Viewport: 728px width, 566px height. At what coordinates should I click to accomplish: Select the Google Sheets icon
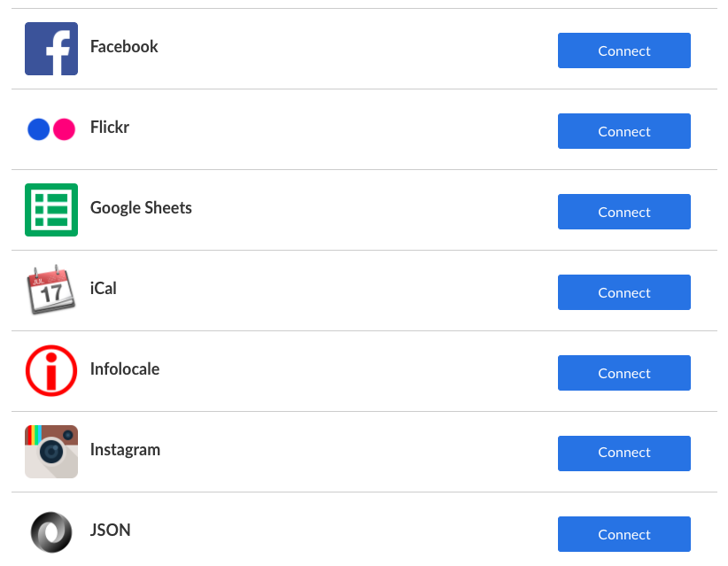click(x=50, y=210)
